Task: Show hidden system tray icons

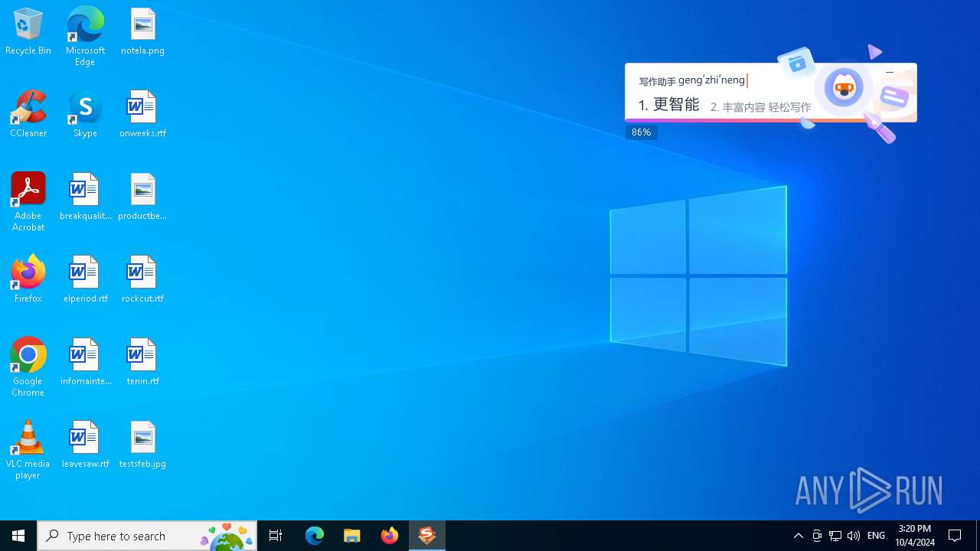Action: click(x=799, y=536)
